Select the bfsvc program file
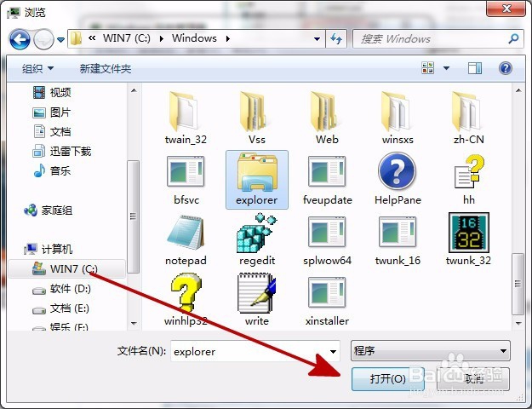This screenshot has height=409, width=532. coord(186,179)
